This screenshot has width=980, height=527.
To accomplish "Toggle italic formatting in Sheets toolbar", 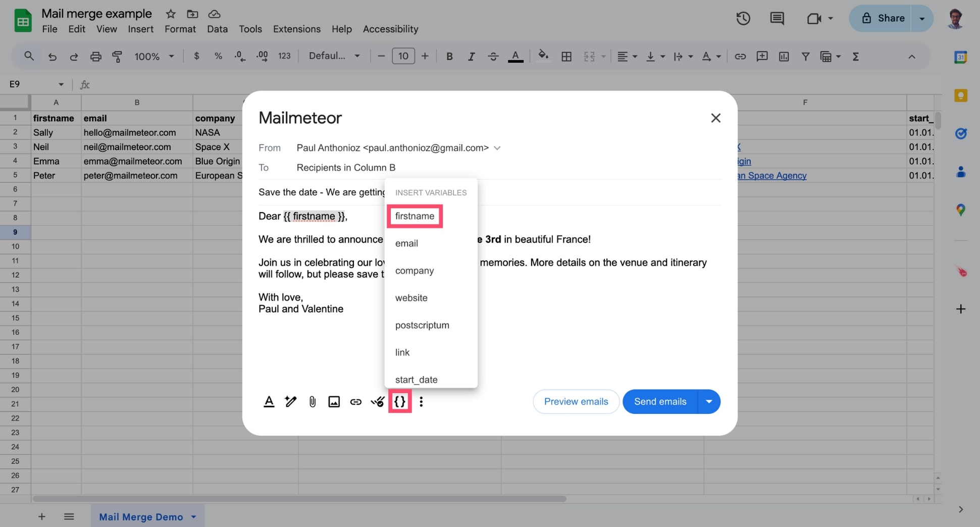I will tap(471, 56).
